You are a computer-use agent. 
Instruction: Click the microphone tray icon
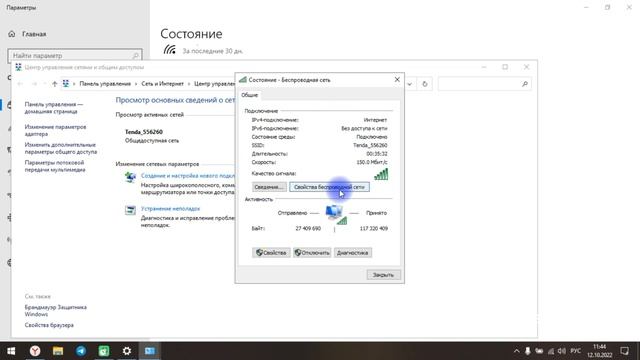click(528, 351)
